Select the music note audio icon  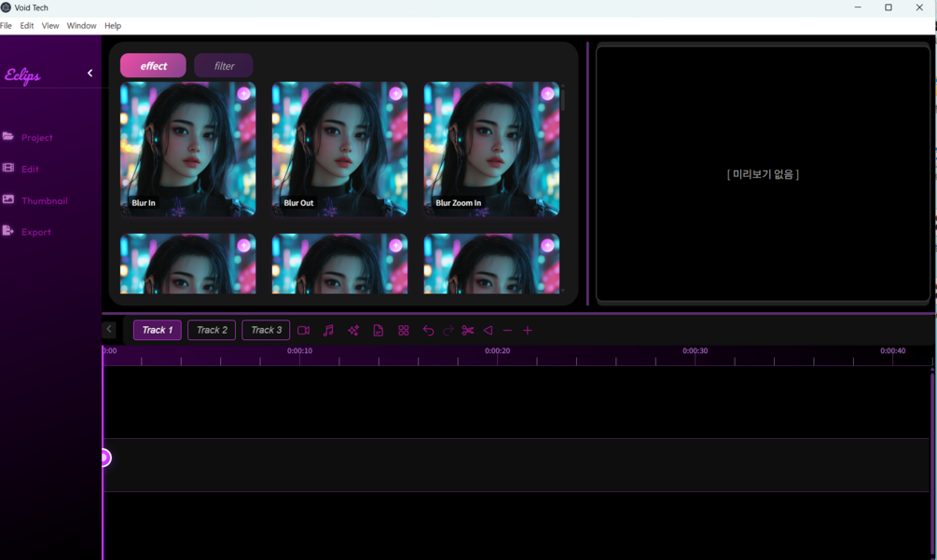(328, 330)
